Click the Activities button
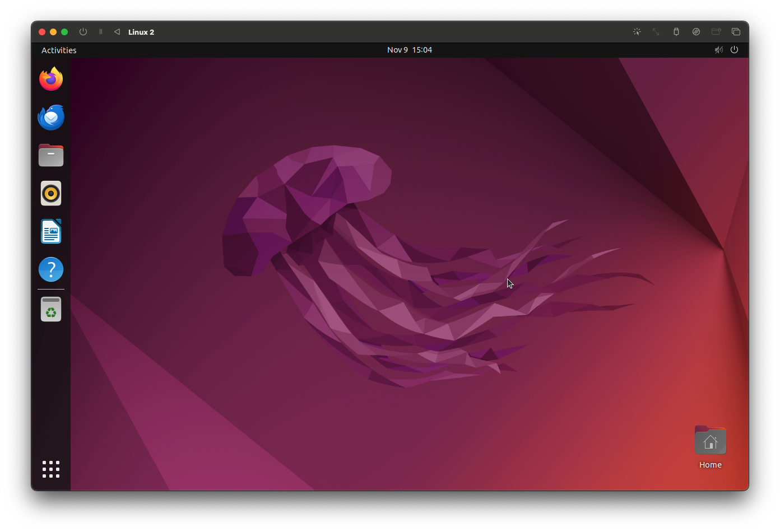This screenshot has width=780, height=532. pos(59,50)
